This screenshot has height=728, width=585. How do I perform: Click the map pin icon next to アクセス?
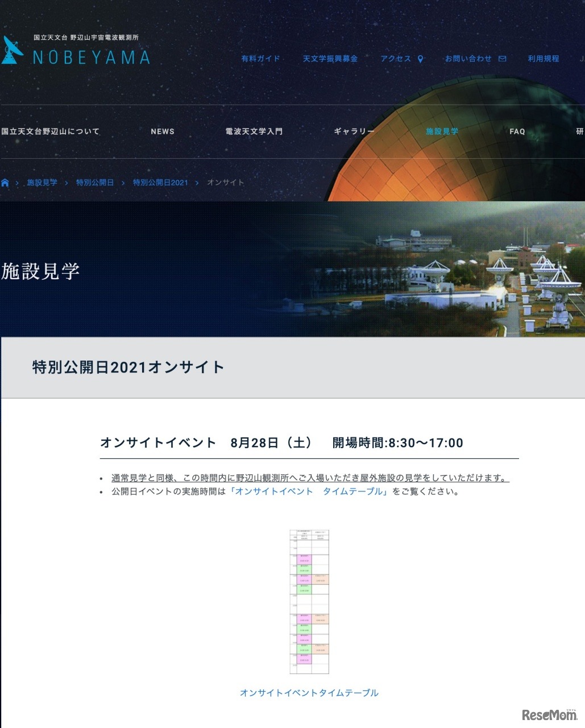click(x=420, y=58)
